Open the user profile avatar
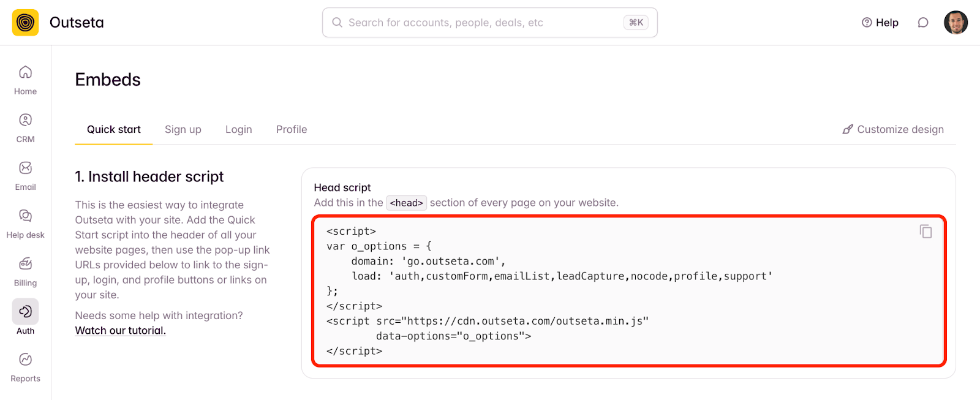980x400 pixels. pos(956,23)
